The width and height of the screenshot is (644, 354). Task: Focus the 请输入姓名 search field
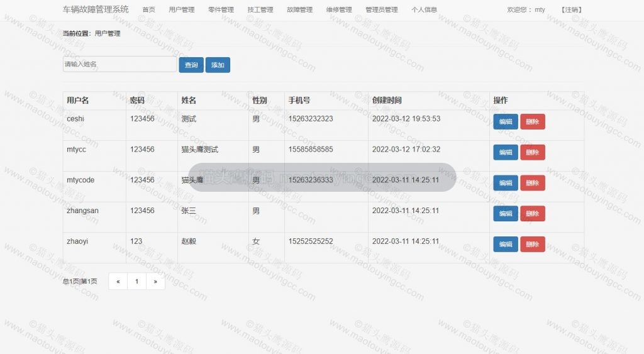[x=119, y=64]
